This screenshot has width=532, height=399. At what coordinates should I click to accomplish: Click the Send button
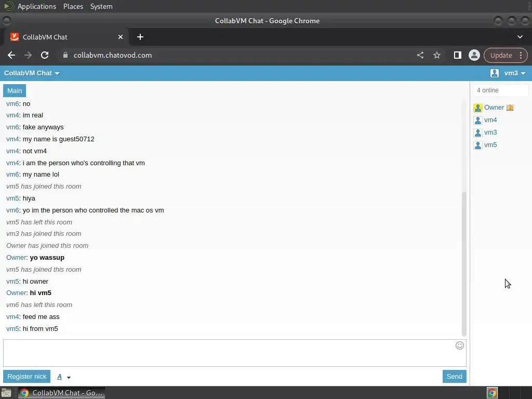pyautogui.click(x=454, y=376)
